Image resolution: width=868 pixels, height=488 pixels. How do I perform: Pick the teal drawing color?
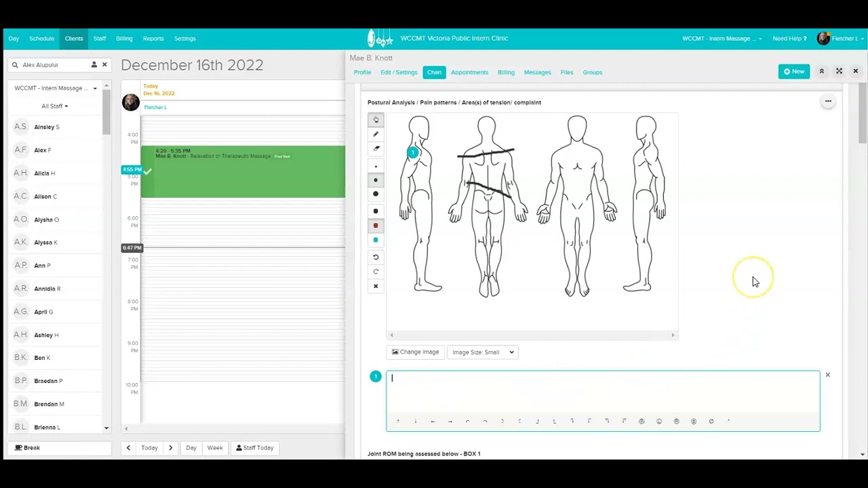[x=376, y=240]
